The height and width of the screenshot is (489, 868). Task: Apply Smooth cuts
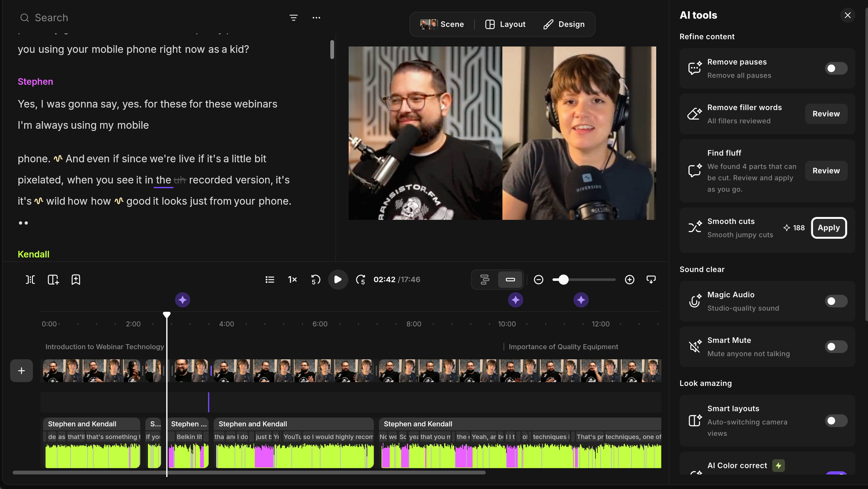point(828,228)
